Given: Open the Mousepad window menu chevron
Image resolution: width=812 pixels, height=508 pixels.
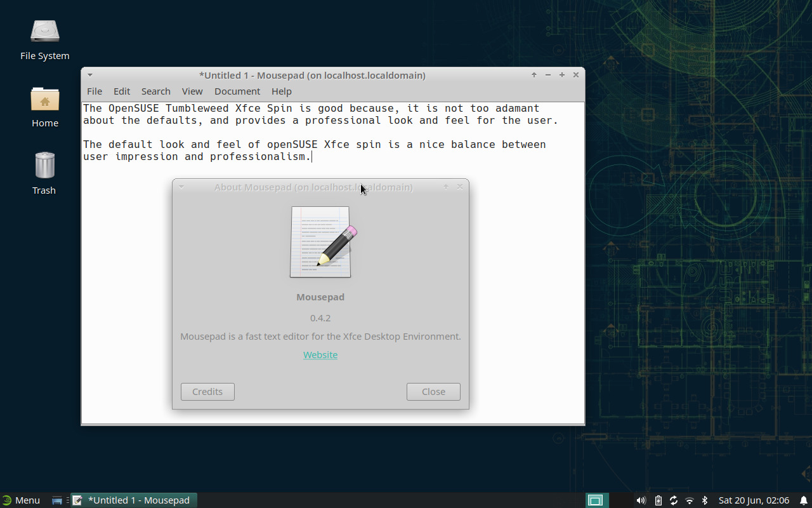Looking at the screenshot, I should [89, 74].
